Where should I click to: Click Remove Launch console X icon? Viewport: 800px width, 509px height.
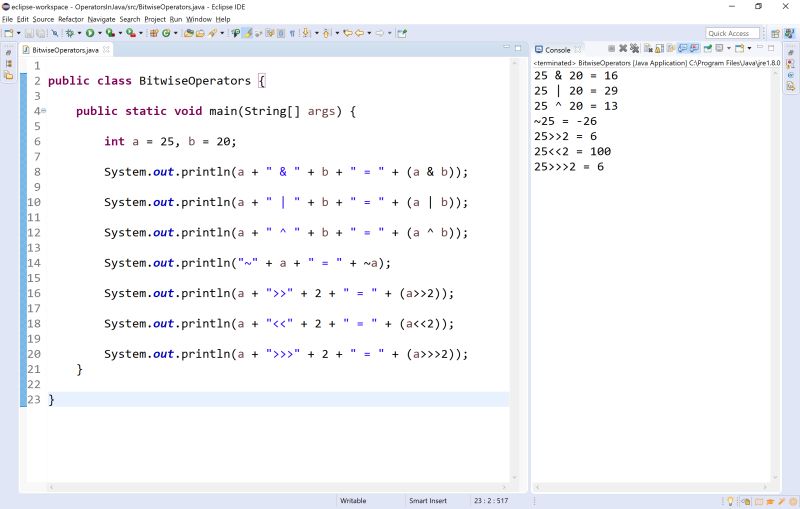coord(623,48)
